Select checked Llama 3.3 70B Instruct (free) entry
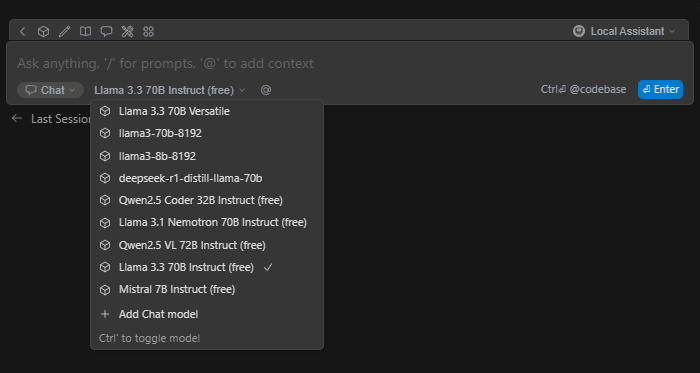Screen dimensions: 700x373 pos(207,267)
